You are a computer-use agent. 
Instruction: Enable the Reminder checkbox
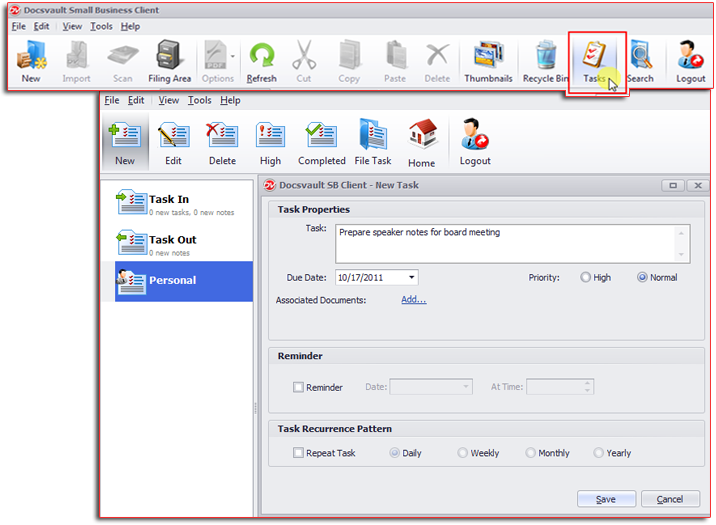[298, 387]
